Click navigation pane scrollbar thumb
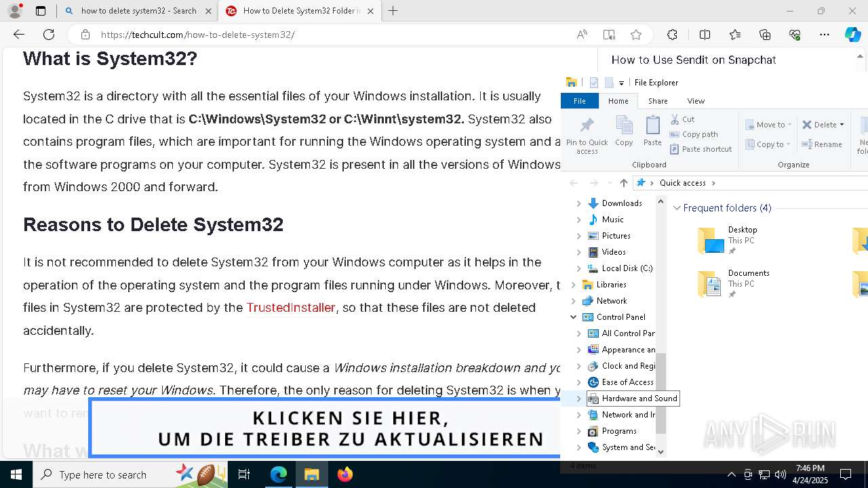The image size is (868, 488). [x=661, y=393]
